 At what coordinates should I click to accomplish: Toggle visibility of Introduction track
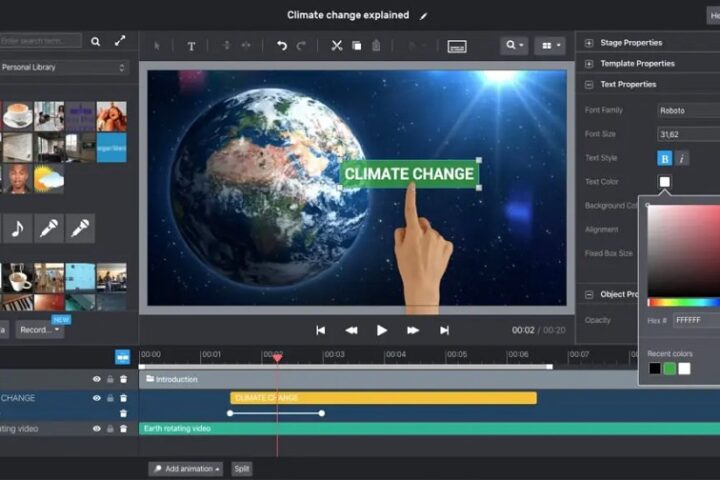(96, 379)
